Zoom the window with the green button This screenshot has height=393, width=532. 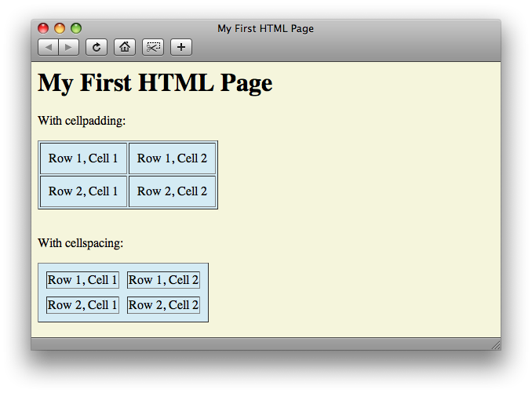point(76,28)
